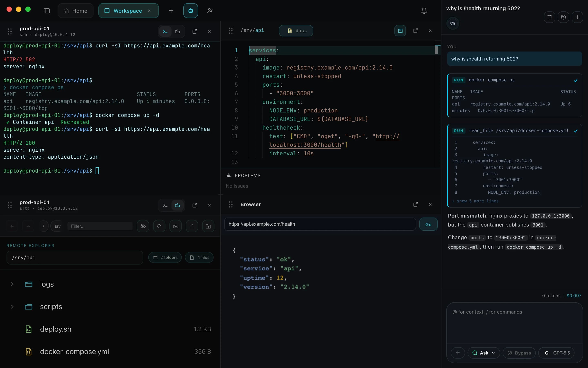Viewport: 588px width, 368px height.
Task: Toggle hidden files visibility in sftp
Action: 143,226
